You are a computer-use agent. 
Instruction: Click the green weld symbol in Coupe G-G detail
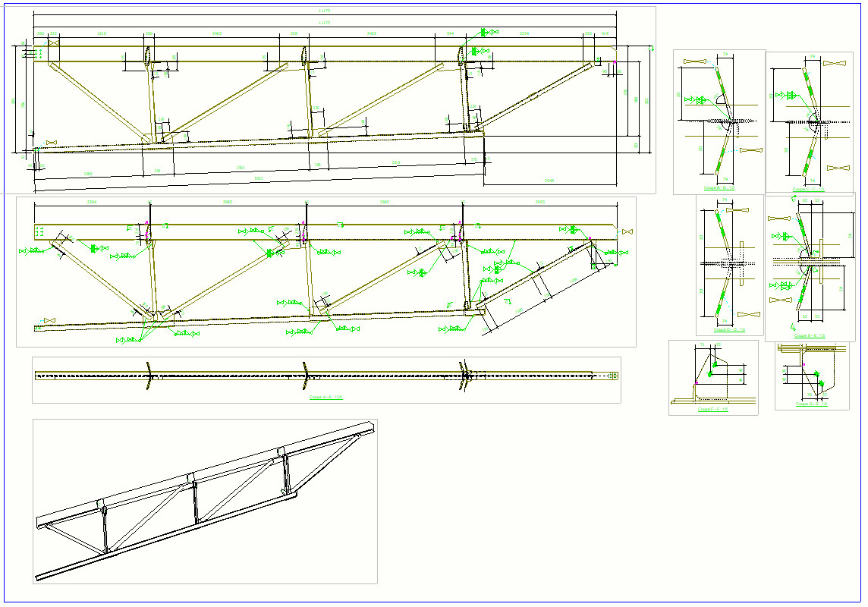click(816, 373)
